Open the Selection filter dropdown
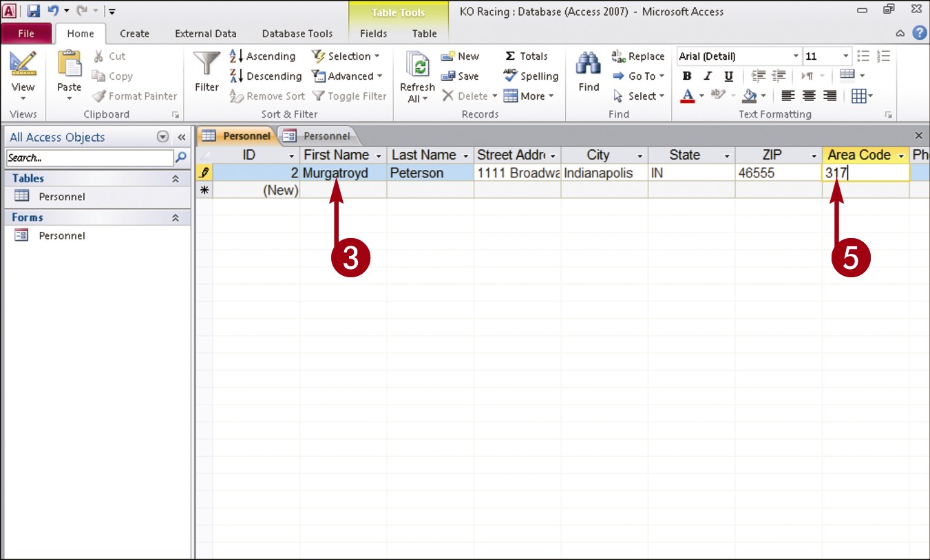Screen dimensions: 930x560 (346, 56)
